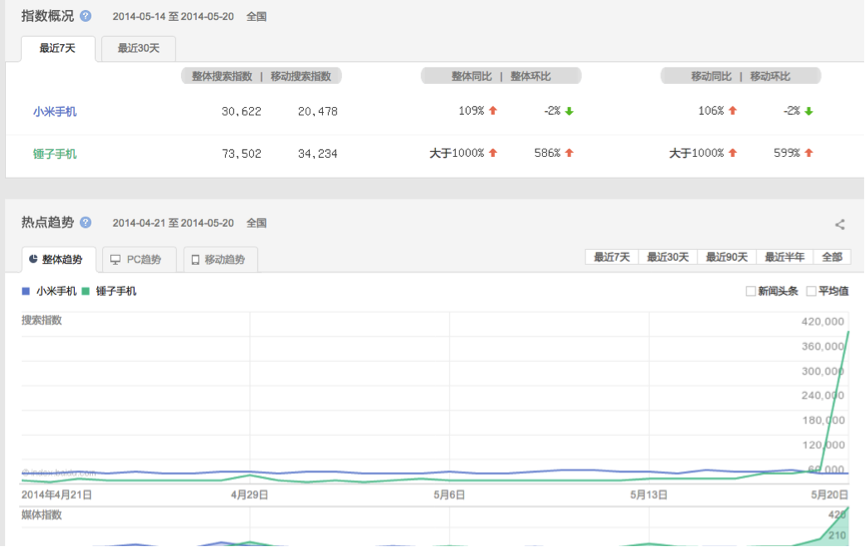Click the 搜索指数 chart label
This screenshot has width=865, height=547.
(42, 320)
